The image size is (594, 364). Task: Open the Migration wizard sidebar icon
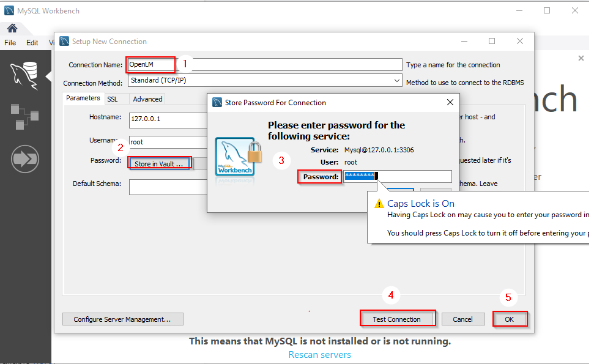(25, 159)
